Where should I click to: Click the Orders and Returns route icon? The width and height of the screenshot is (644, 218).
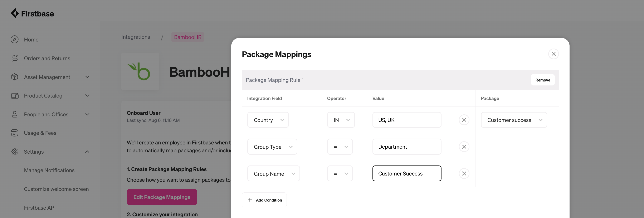(x=15, y=58)
